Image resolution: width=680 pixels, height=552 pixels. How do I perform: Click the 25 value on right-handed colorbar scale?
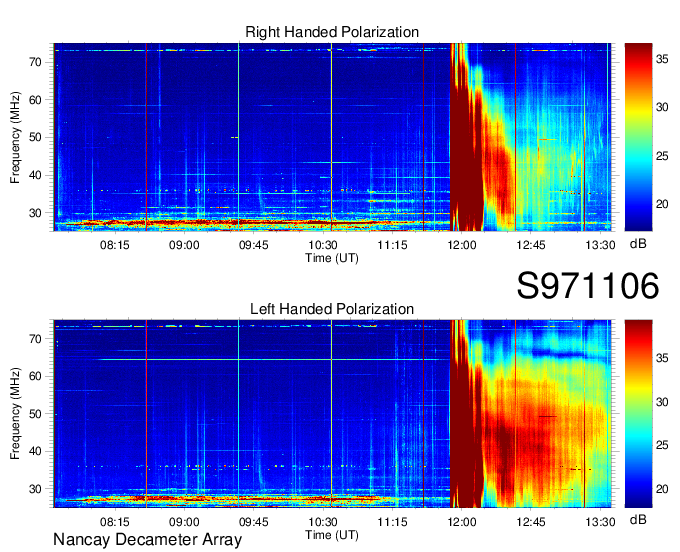click(x=662, y=155)
